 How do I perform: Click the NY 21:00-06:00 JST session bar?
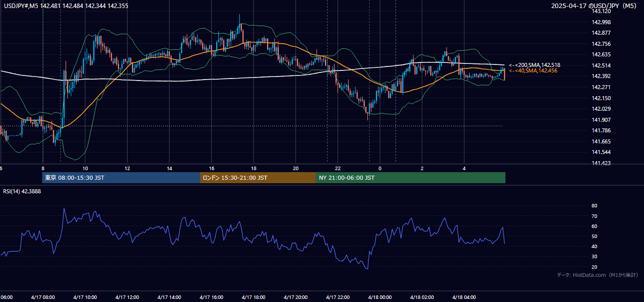pyautogui.click(x=411, y=178)
